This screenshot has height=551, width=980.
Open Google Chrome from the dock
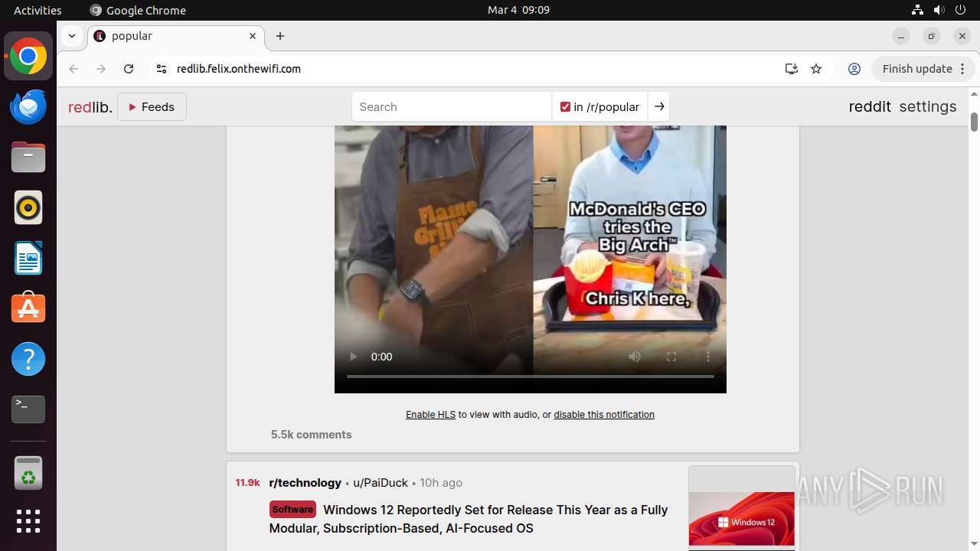pyautogui.click(x=28, y=57)
